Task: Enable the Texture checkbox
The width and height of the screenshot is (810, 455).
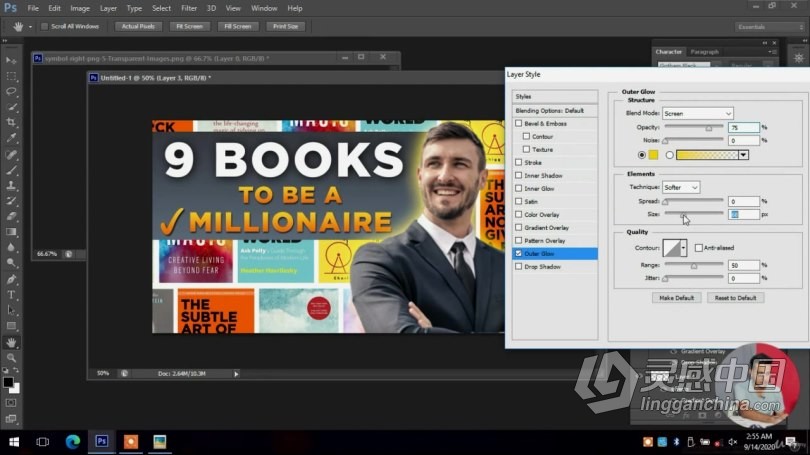Action: click(x=526, y=149)
